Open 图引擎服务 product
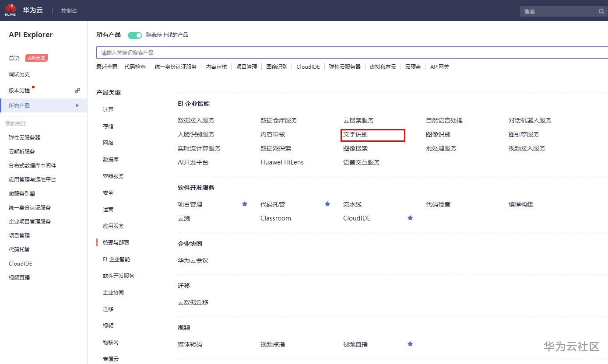608x364 pixels. pyautogui.click(x=524, y=134)
